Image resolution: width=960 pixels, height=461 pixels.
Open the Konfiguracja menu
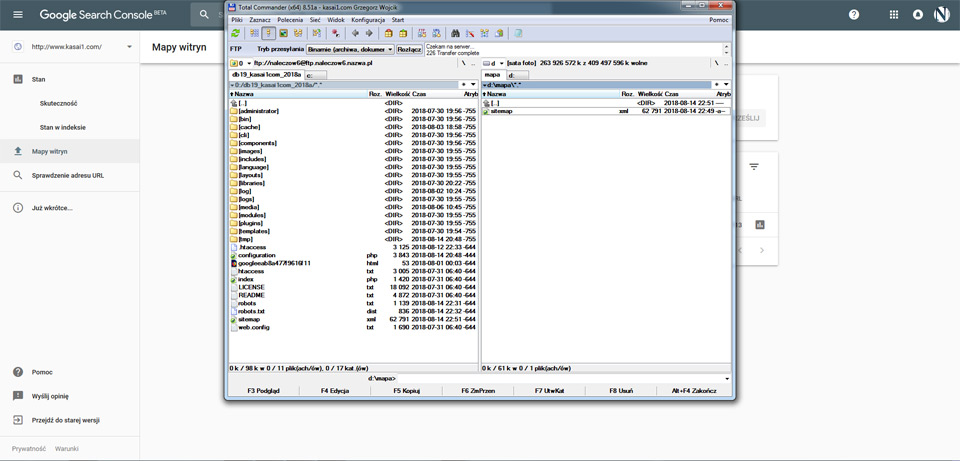click(x=369, y=20)
